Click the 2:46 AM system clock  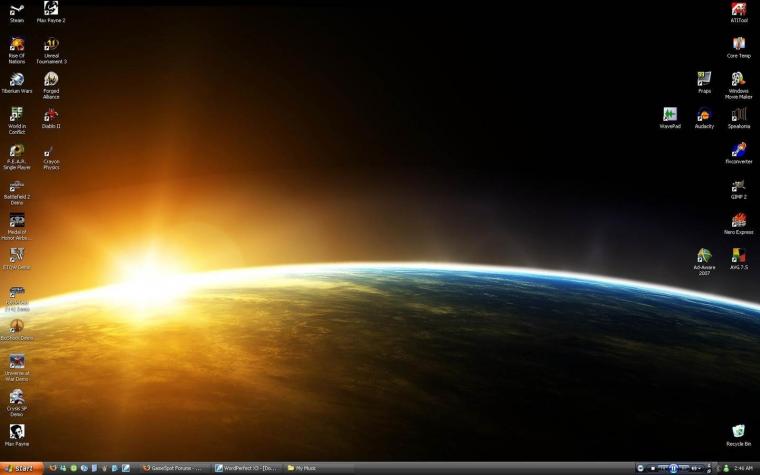[x=743, y=468]
